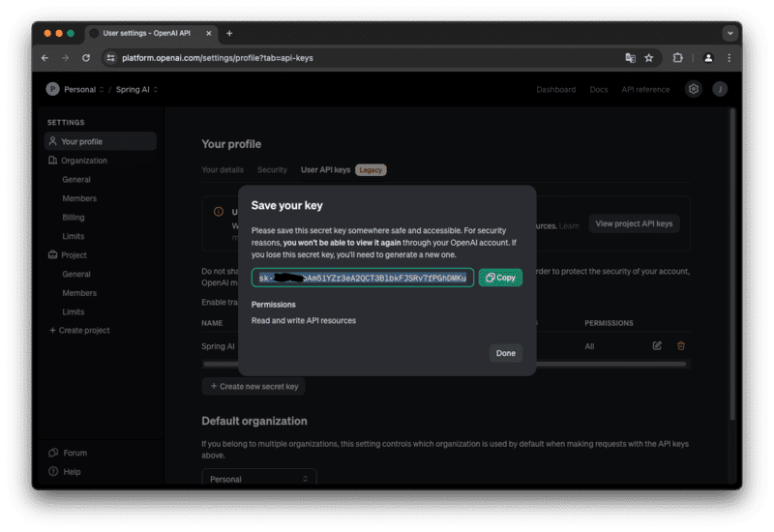Click the settings gear icon in header
This screenshot has height=532, width=774.
(693, 89)
